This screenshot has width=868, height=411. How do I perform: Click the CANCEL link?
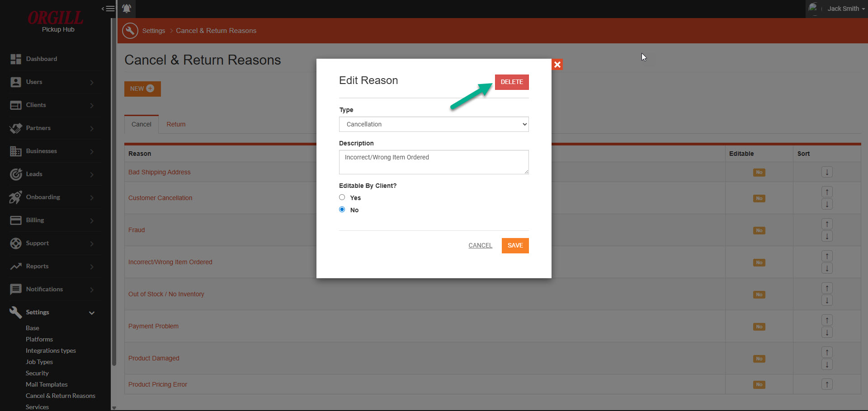(x=480, y=245)
